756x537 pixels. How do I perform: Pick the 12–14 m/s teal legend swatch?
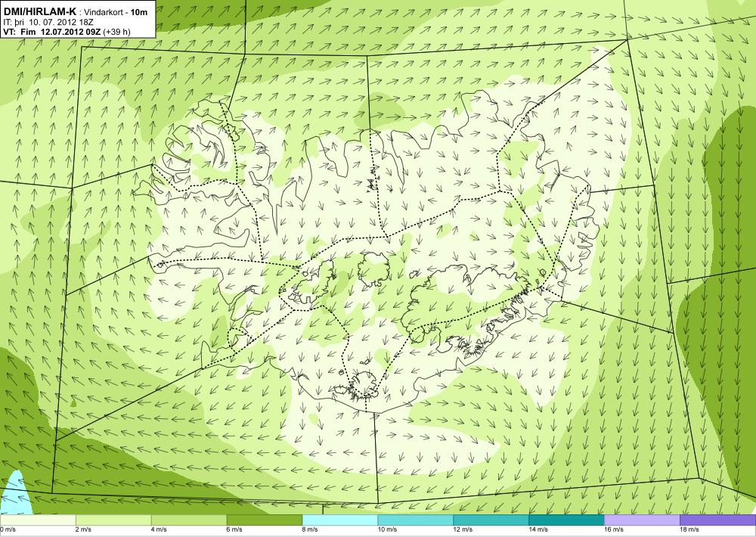pos(491,520)
